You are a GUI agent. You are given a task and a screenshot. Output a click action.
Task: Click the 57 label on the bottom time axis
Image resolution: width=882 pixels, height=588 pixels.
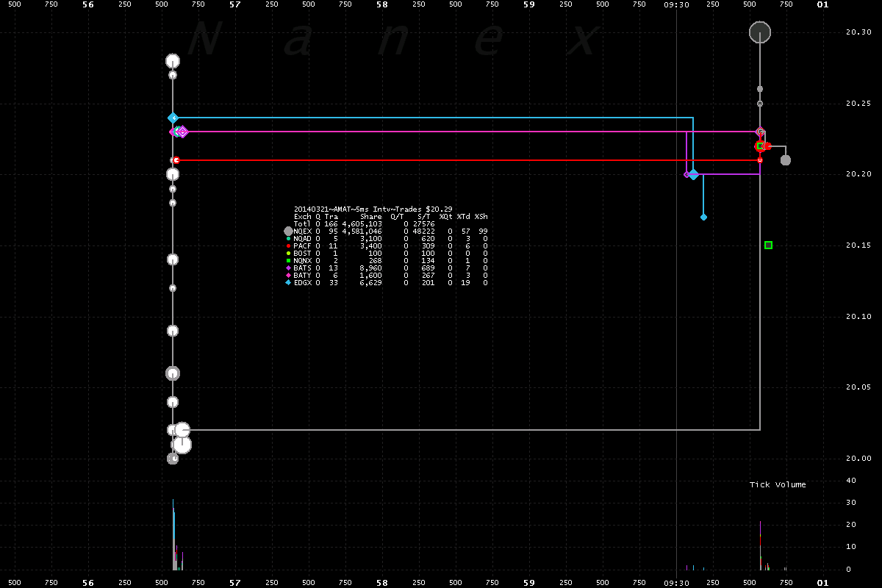pyautogui.click(x=234, y=582)
